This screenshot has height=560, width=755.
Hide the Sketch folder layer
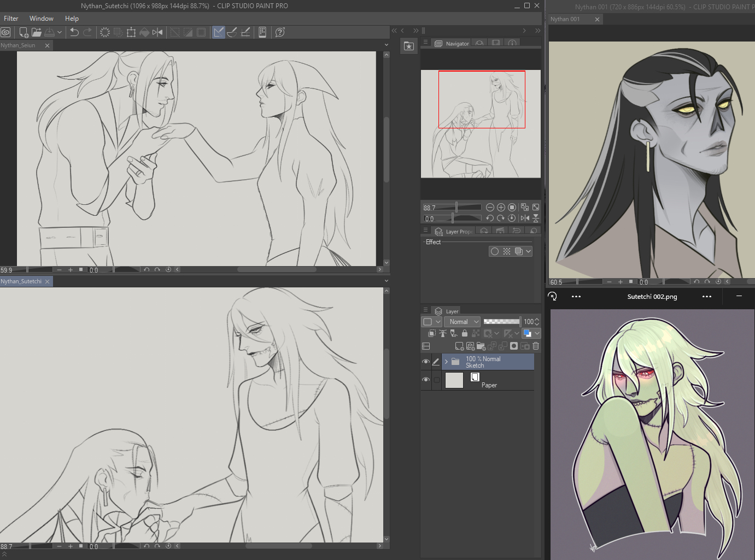coord(426,362)
